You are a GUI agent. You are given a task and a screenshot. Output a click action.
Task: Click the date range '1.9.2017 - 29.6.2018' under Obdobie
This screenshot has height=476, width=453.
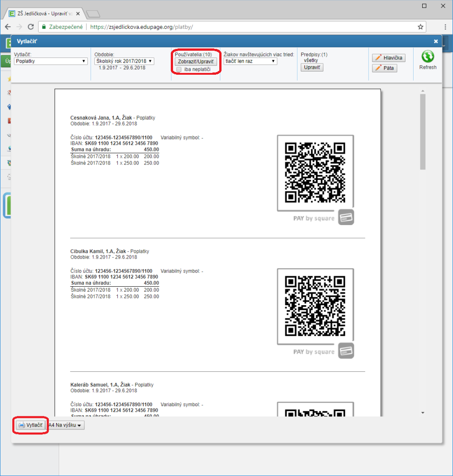pyautogui.click(x=122, y=67)
